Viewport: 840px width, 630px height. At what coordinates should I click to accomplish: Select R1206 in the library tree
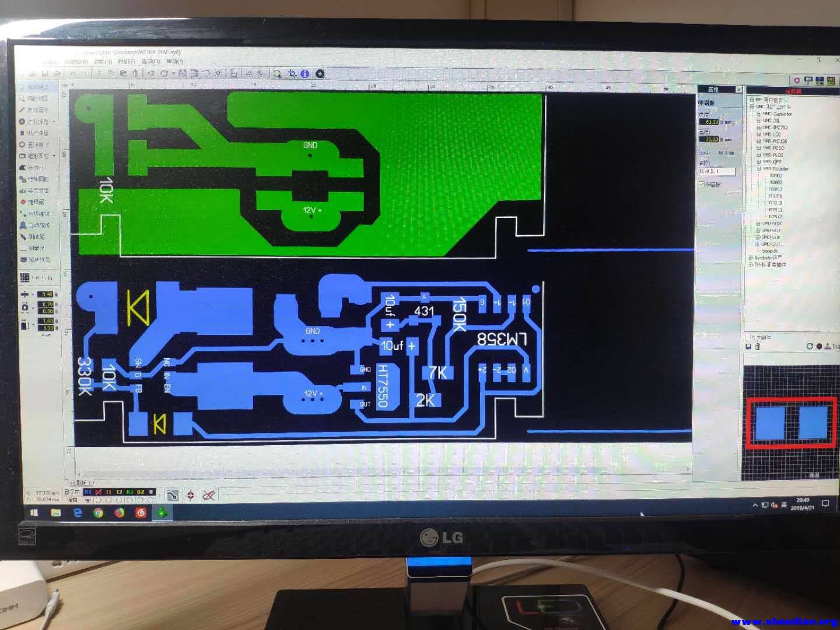[x=775, y=196]
